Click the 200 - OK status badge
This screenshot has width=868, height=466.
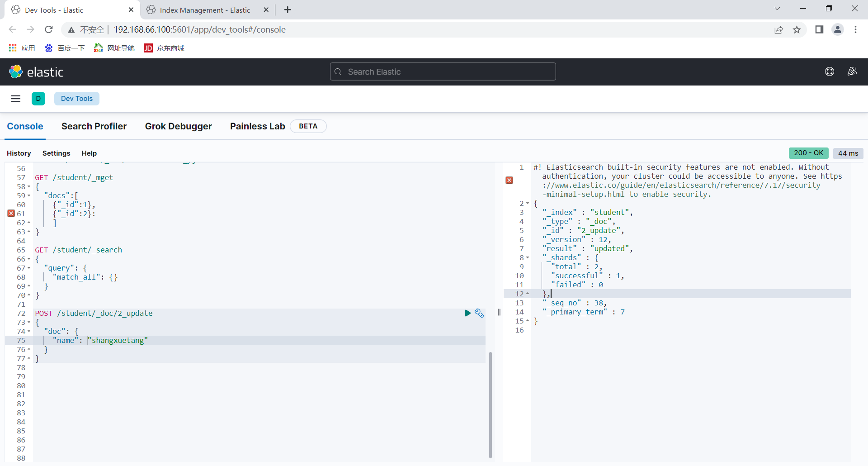[x=809, y=153]
